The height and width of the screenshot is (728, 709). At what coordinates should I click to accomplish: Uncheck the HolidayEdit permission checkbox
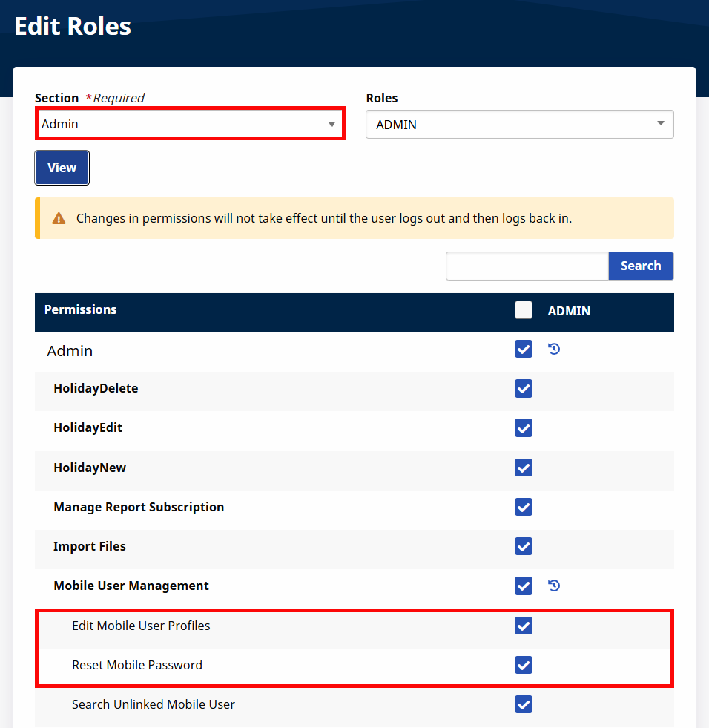524,427
